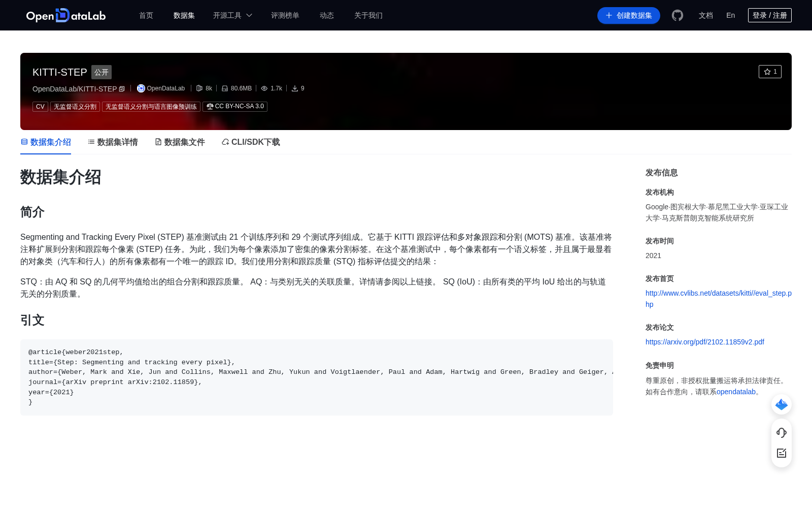Open the cvlibs.net eval_step homepage link

(x=719, y=299)
